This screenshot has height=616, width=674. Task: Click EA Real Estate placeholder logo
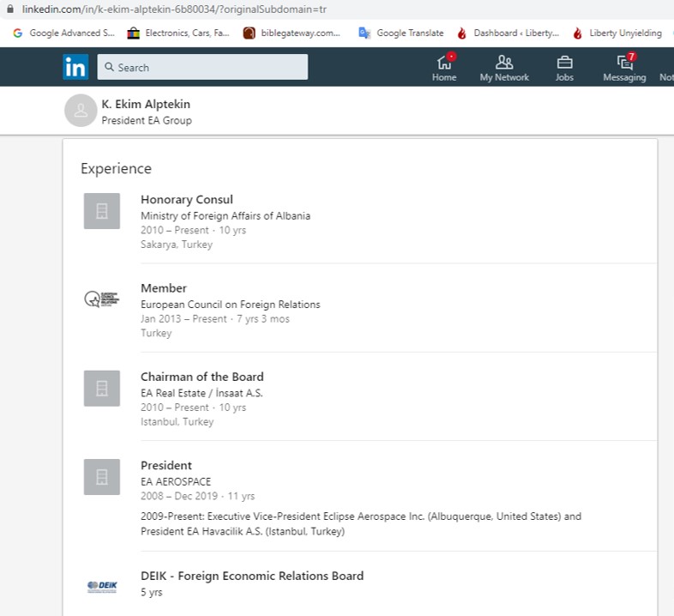click(x=102, y=388)
